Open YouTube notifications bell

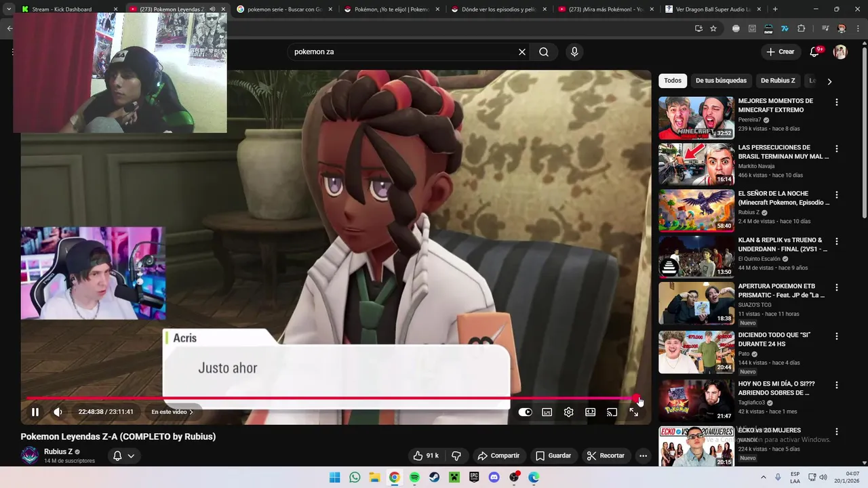pyautogui.click(x=815, y=52)
